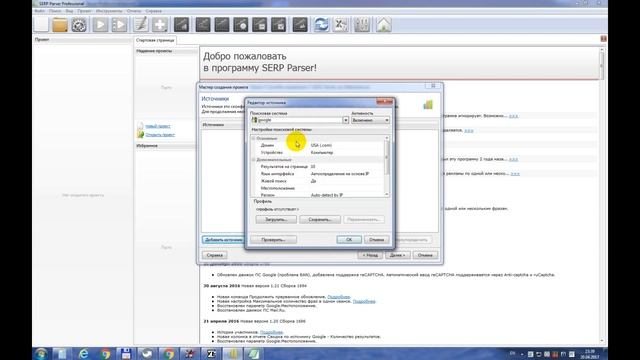Collapse the Дополнительные settings group
This screenshot has height=360, width=640.
(x=253, y=160)
